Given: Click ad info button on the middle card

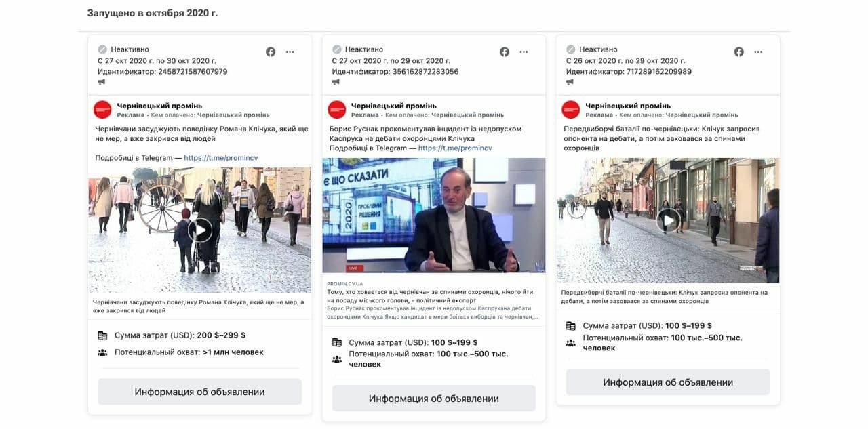Looking at the screenshot, I should pos(434,399).
